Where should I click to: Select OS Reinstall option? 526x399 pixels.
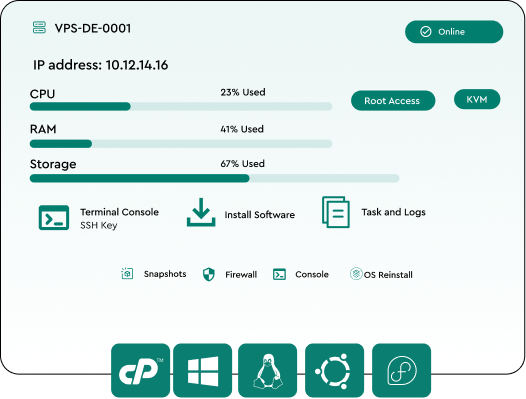point(388,275)
